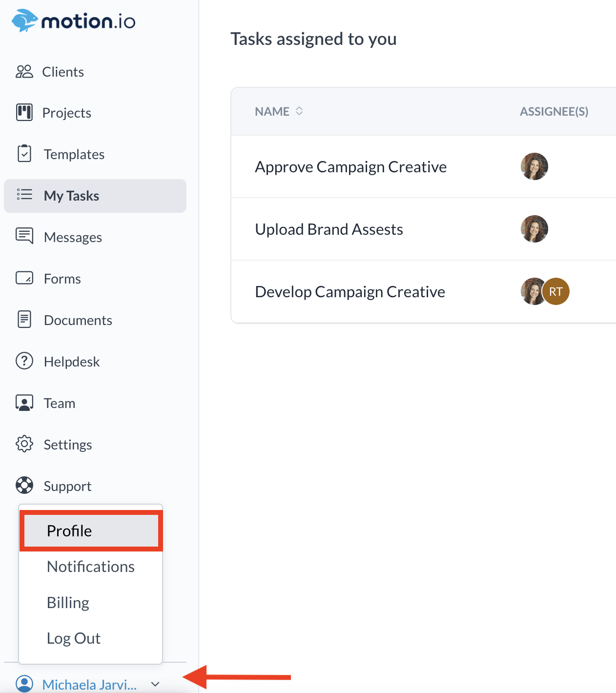
Task: Click the Forms icon in sidebar
Action: 24,278
